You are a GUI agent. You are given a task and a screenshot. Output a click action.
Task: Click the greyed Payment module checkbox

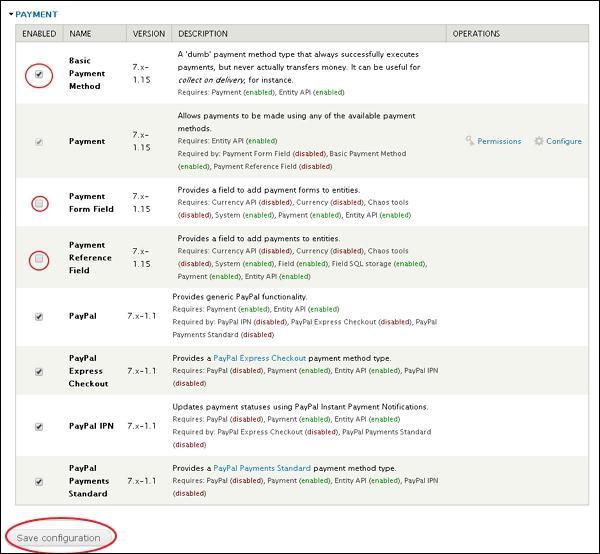39,142
